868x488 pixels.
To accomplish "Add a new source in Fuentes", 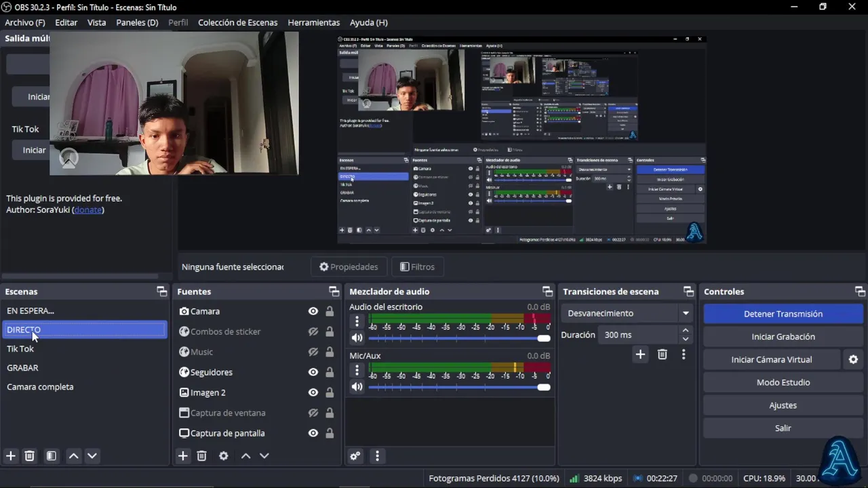I will [183, 456].
